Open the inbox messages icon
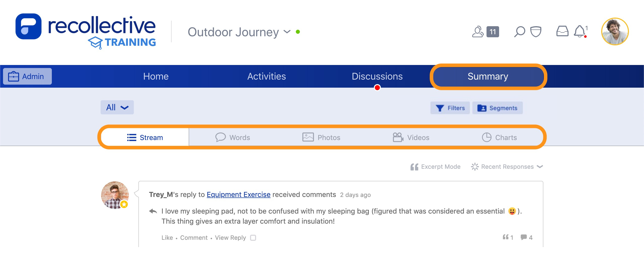The image size is (644, 271). click(x=563, y=31)
